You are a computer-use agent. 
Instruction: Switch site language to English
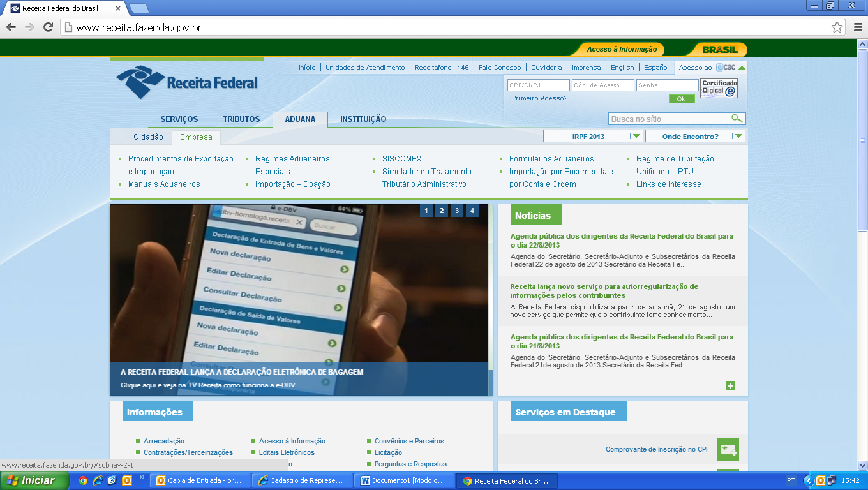[622, 67]
